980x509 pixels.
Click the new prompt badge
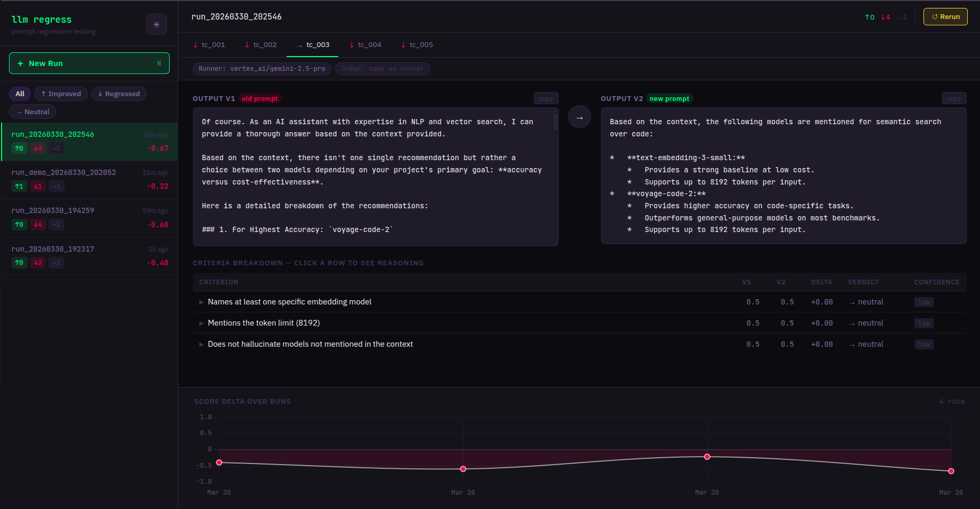pyautogui.click(x=669, y=99)
